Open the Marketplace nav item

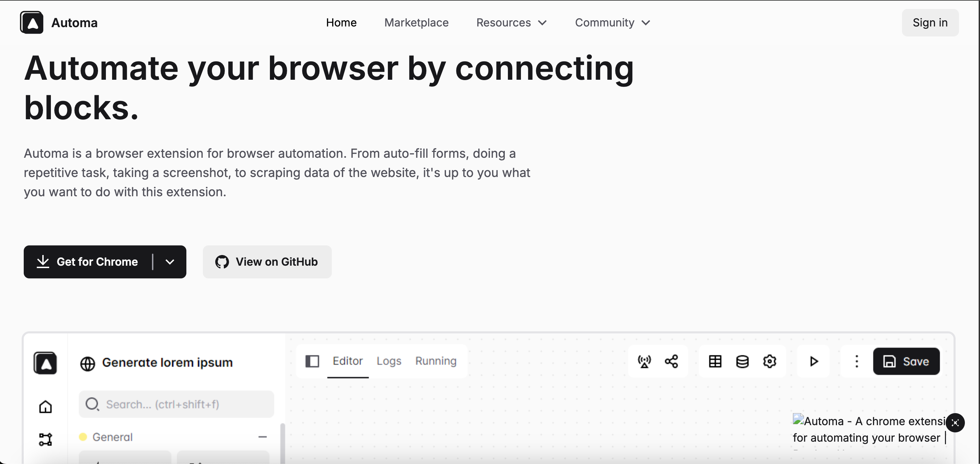click(x=416, y=23)
